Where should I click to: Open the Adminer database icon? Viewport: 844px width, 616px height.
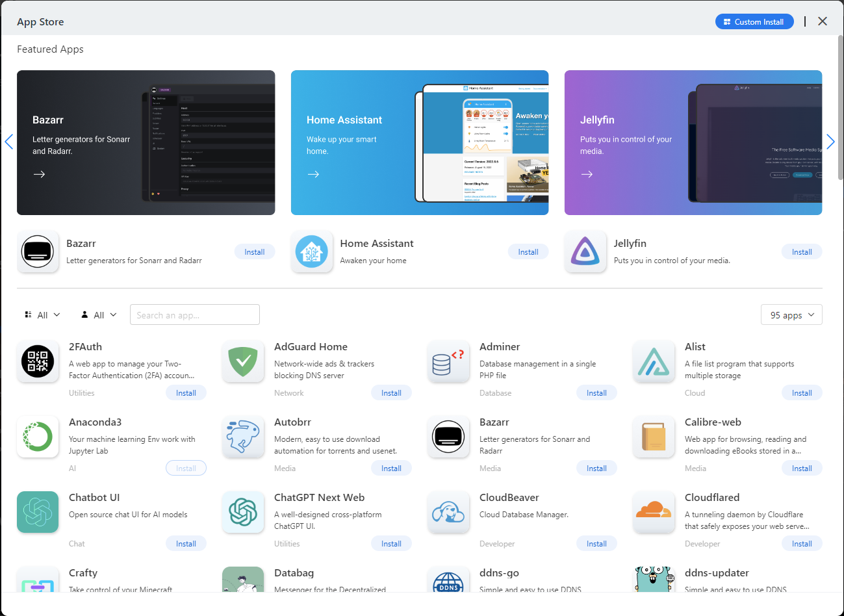(448, 361)
